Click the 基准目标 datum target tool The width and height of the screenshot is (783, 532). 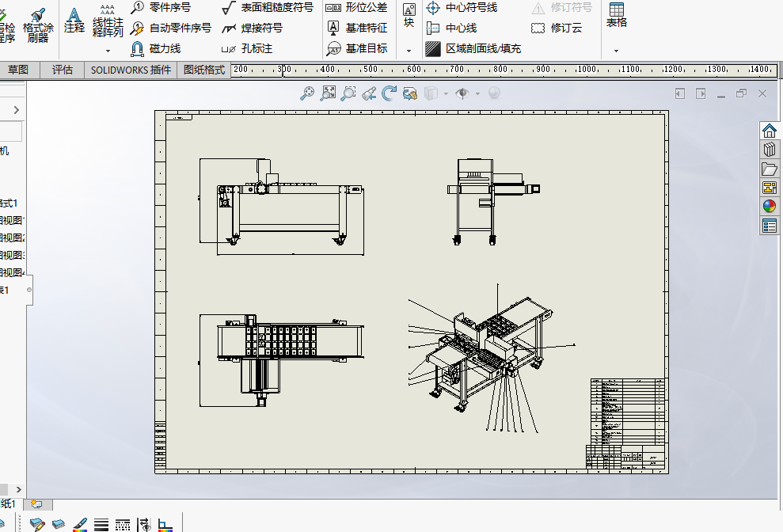click(x=356, y=48)
